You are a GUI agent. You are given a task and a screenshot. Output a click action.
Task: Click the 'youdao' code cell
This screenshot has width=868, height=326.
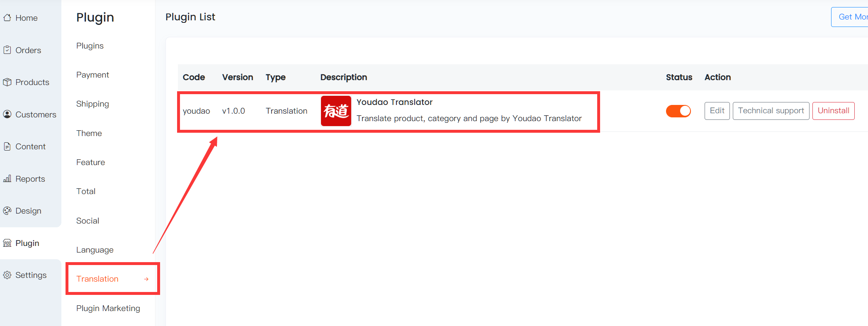[196, 111]
